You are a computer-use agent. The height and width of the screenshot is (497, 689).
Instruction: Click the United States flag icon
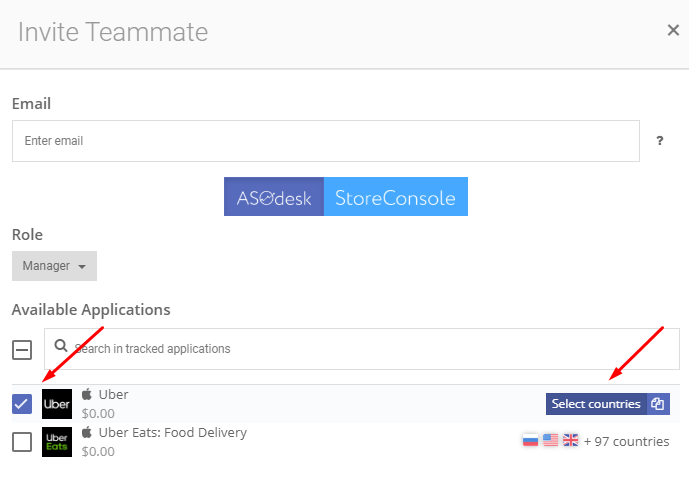click(x=550, y=440)
